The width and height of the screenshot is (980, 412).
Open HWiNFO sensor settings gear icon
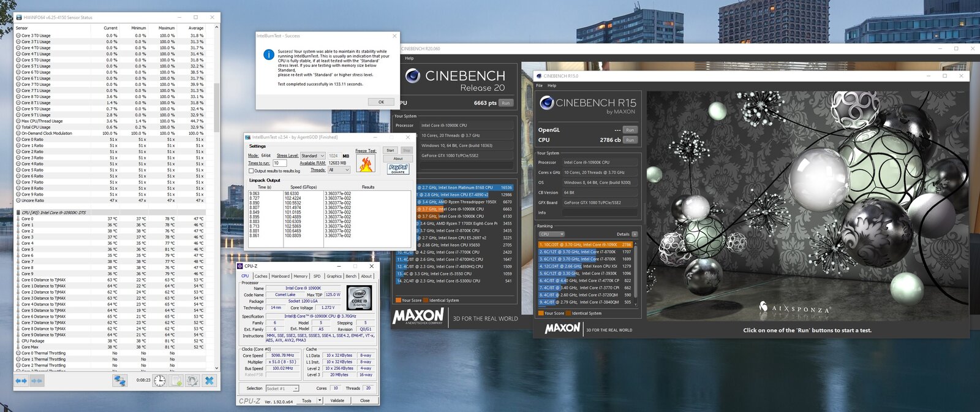(x=192, y=381)
